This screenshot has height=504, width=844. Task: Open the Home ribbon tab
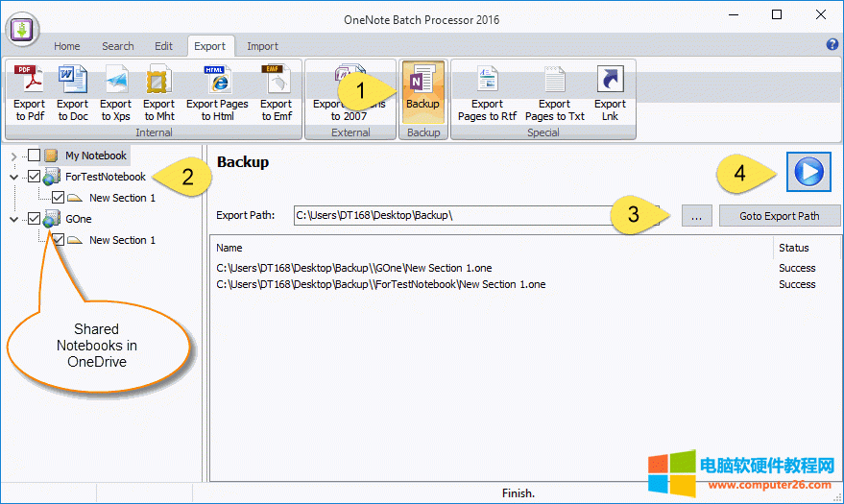coord(67,46)
